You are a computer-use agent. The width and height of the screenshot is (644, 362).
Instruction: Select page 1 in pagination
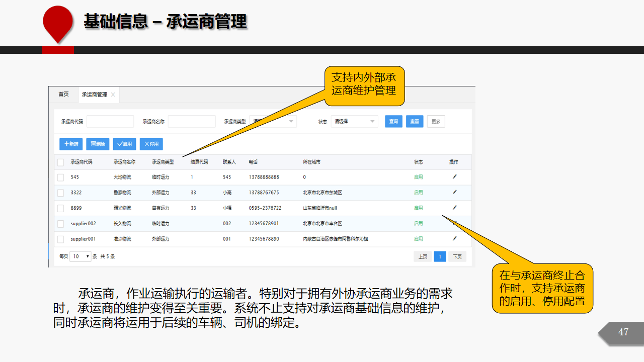click(440, 256)
